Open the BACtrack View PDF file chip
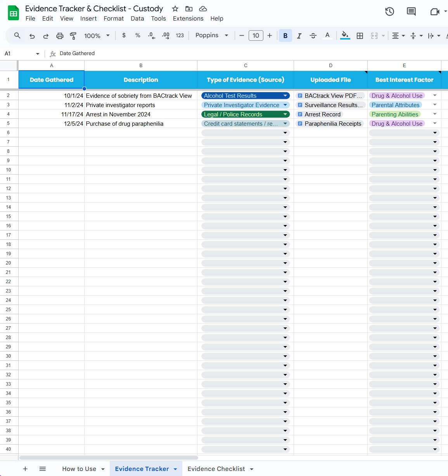 click(330, 95)
